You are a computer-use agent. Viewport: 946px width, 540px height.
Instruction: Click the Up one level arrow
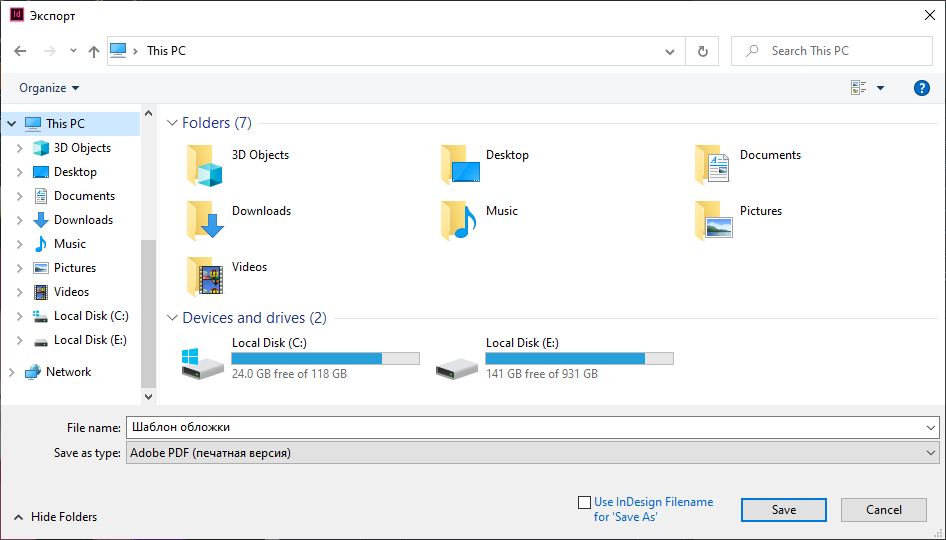click(94, 51)
